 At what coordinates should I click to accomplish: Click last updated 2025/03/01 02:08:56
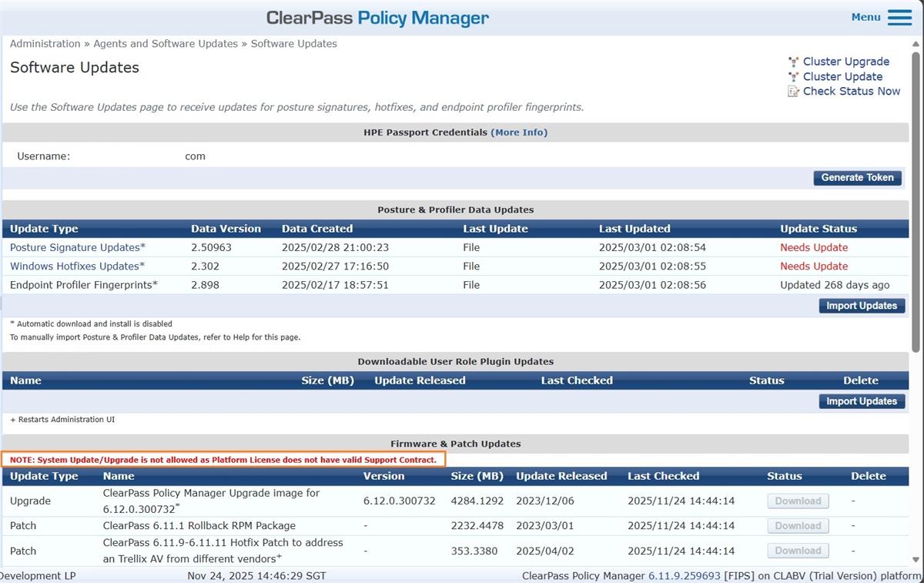[652, 285]
